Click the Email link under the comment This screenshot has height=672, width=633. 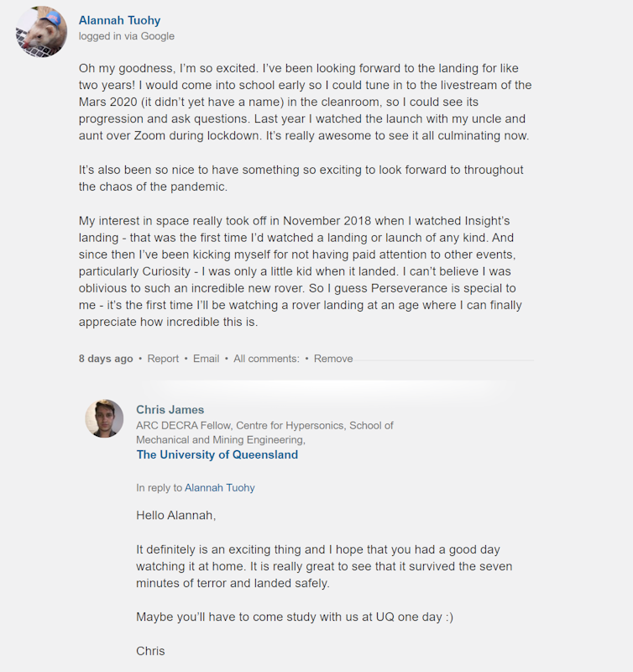pyautogui.click(x=206, y=359)
